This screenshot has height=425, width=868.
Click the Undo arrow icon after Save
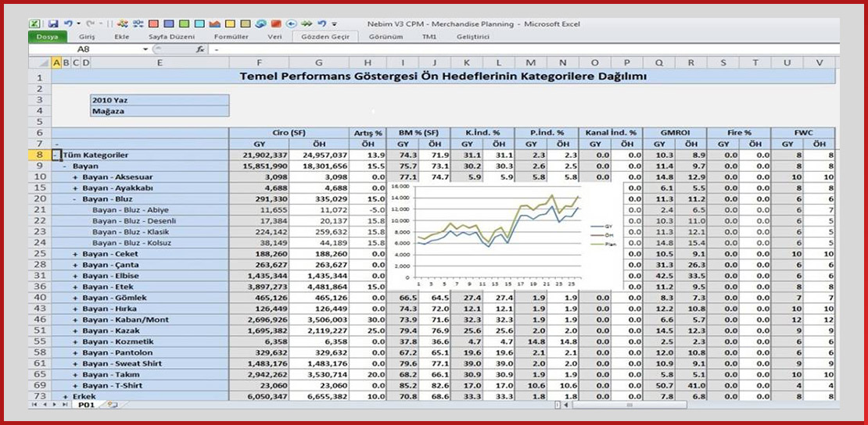click(68, 23)
